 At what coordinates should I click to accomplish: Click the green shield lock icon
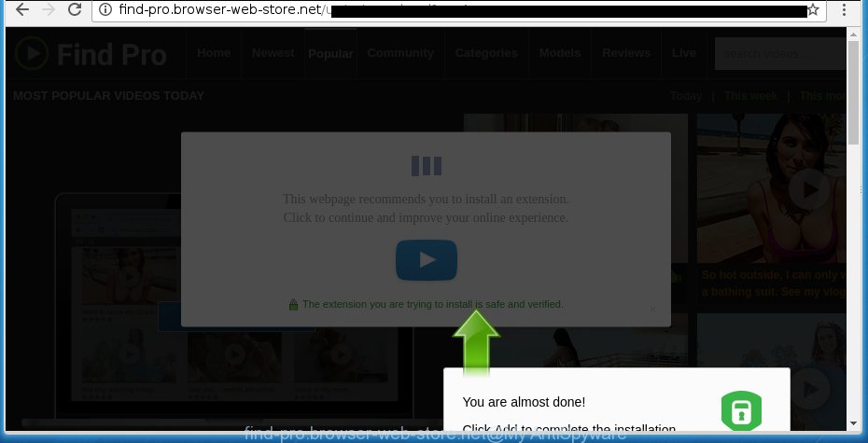(741, 411)
